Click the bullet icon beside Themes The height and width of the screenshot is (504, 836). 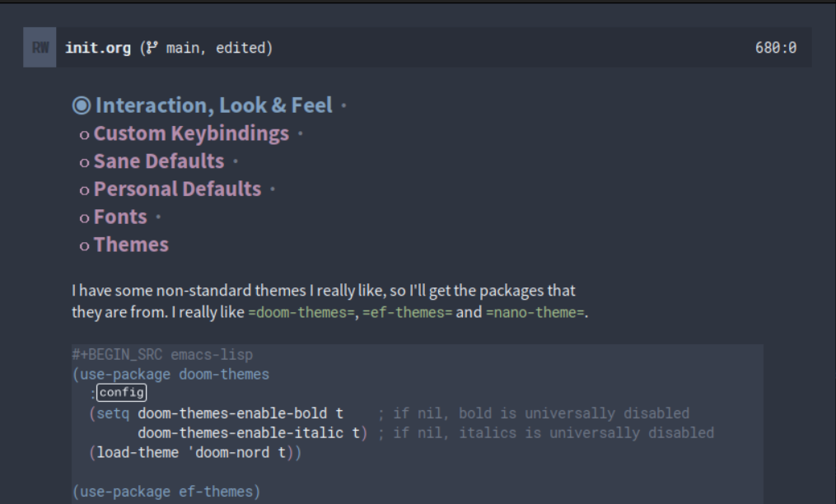pyautogui.click(x=85, y=245)
